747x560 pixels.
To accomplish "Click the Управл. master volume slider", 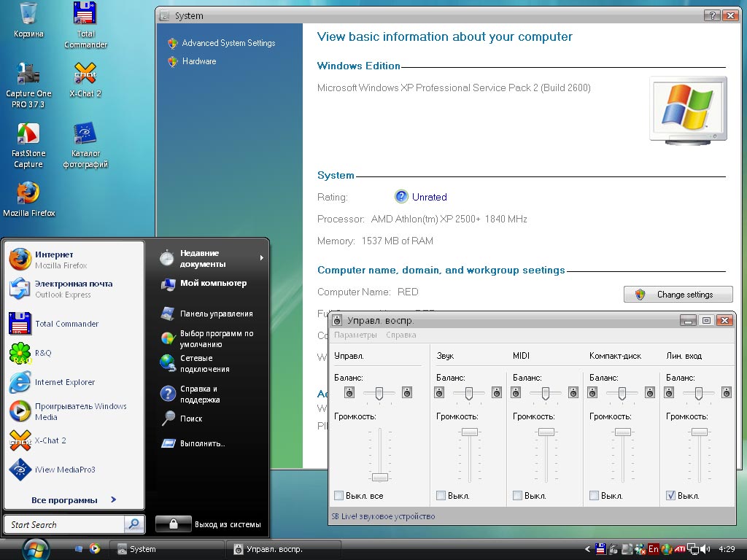I will [x=379, y=477].
